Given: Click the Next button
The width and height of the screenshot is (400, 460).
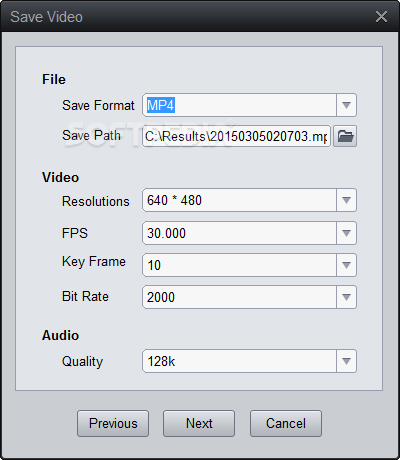Looking at the screenshot, I should click(199, 423).
